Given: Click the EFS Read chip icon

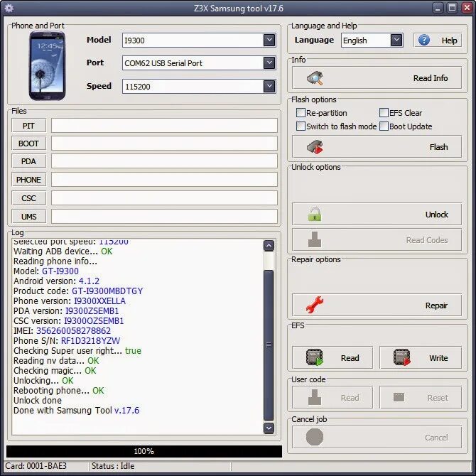Looking at the screenshot, I should [x=315, y=357].
